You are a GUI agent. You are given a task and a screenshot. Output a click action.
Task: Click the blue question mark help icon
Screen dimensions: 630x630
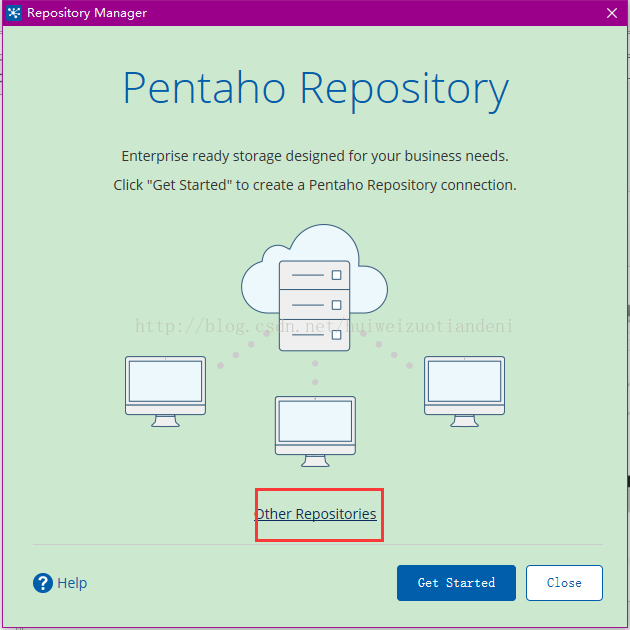[x=43, y=583]
